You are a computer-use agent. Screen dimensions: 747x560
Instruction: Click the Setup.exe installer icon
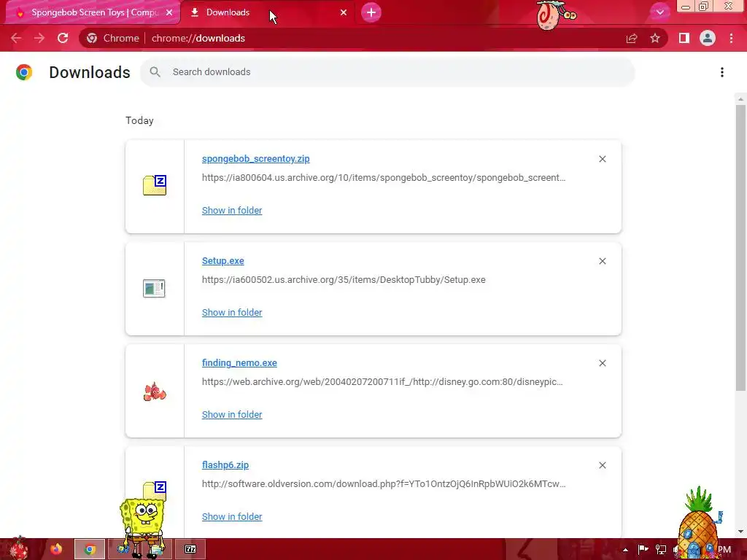tap(154, 288)
